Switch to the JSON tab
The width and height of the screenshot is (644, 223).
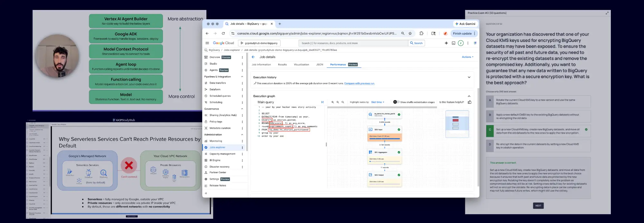click(319, 65)
